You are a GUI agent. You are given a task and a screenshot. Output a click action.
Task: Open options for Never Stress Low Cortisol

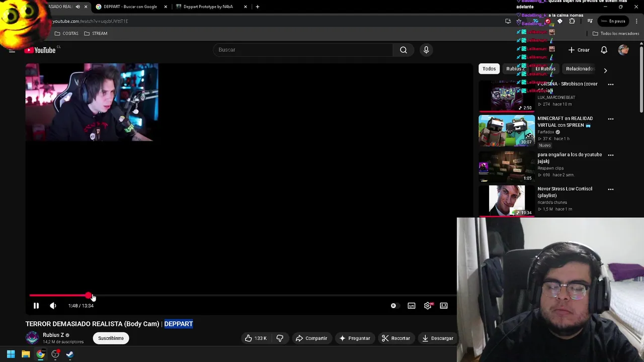tap(611, 190)
